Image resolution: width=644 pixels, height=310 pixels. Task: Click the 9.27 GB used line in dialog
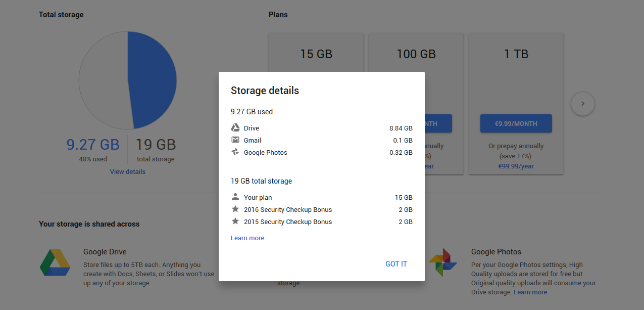pyautogui.click(x=252, y=112)
